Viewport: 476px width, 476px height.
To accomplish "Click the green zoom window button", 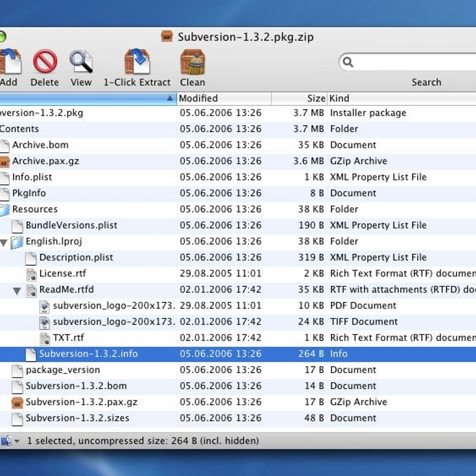I will (x=2, y=37).
